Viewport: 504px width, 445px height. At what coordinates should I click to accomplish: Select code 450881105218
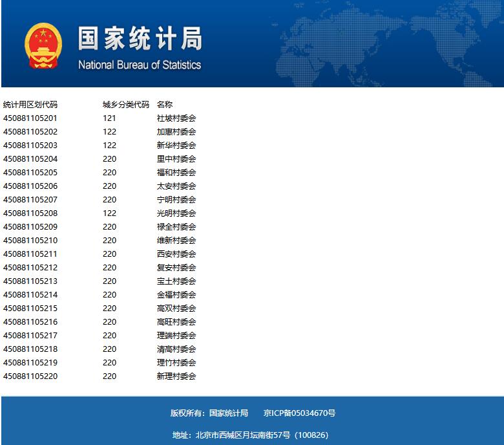[30, 349]
